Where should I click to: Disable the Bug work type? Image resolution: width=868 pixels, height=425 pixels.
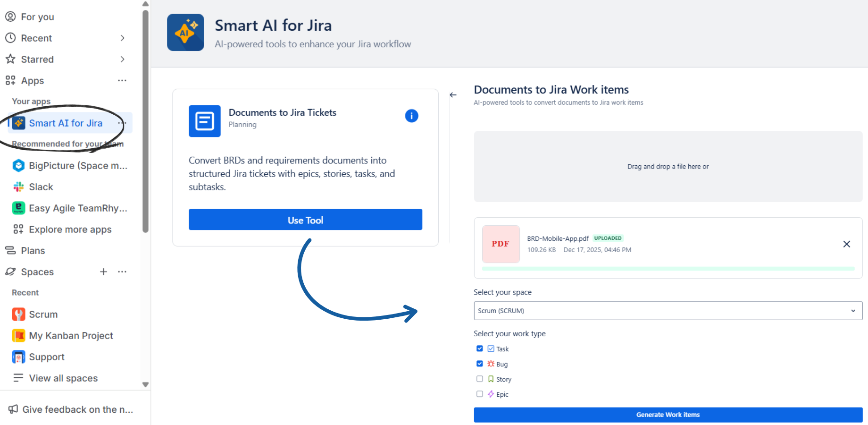(480, 364)
